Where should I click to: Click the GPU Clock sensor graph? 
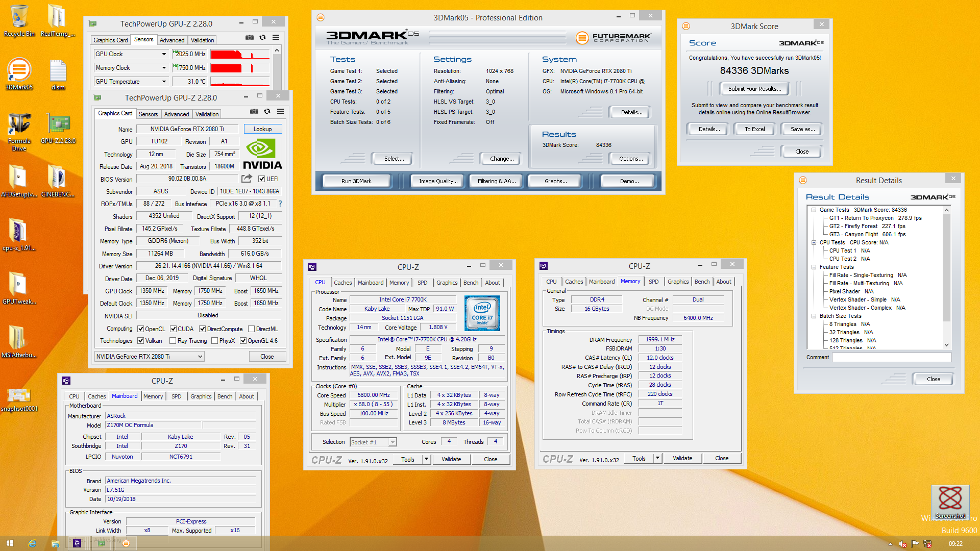240,54
